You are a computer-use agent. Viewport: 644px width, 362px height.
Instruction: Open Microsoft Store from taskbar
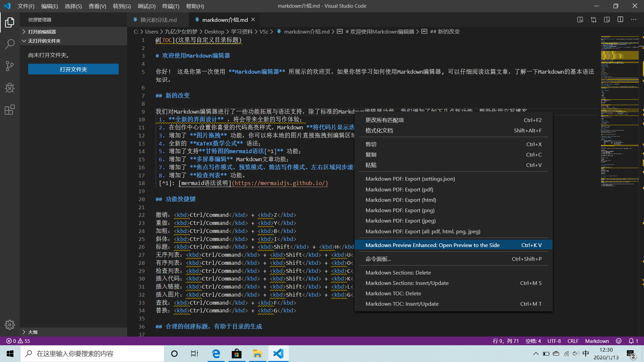pyautogui.click(x=237, y=354)
